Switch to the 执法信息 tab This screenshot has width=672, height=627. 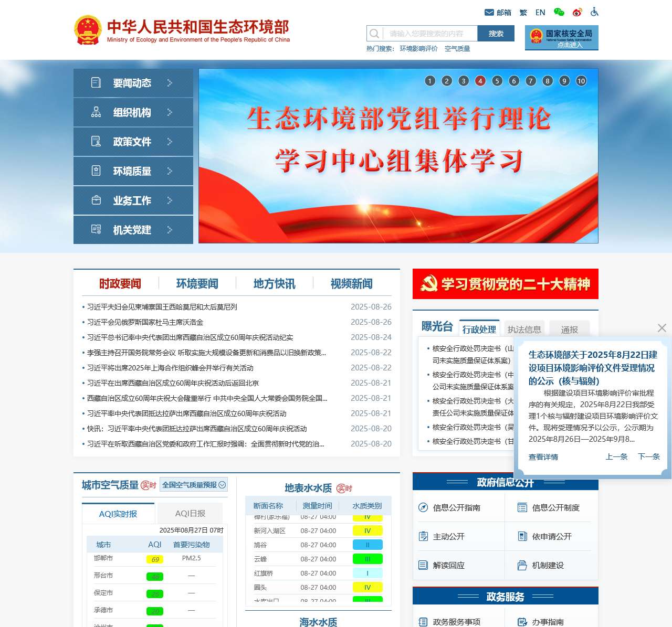tap(524, 329)
